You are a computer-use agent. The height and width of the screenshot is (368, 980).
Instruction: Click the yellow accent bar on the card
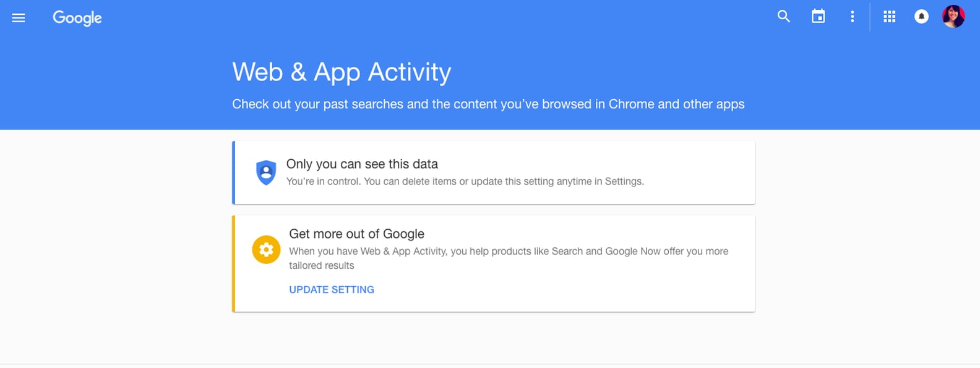(x=234, y=263)
